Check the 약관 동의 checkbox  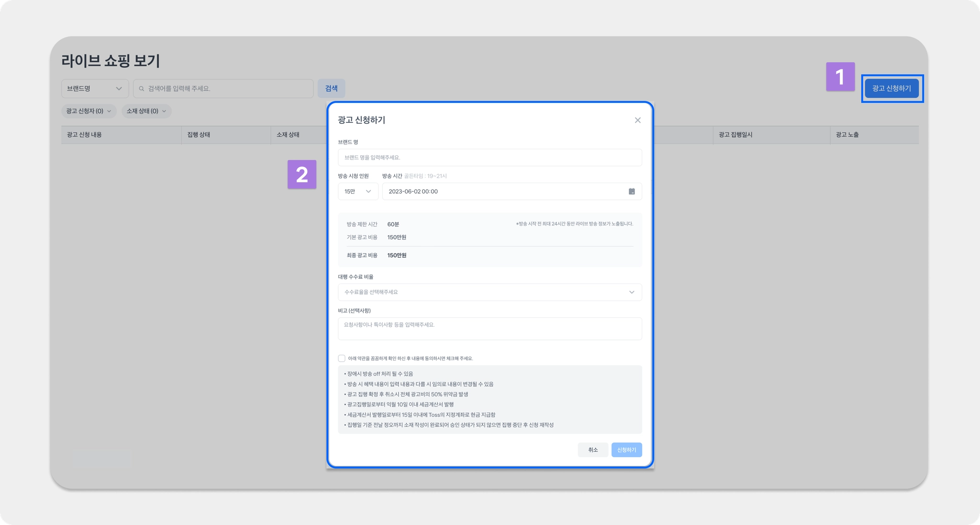pos(342,358)
